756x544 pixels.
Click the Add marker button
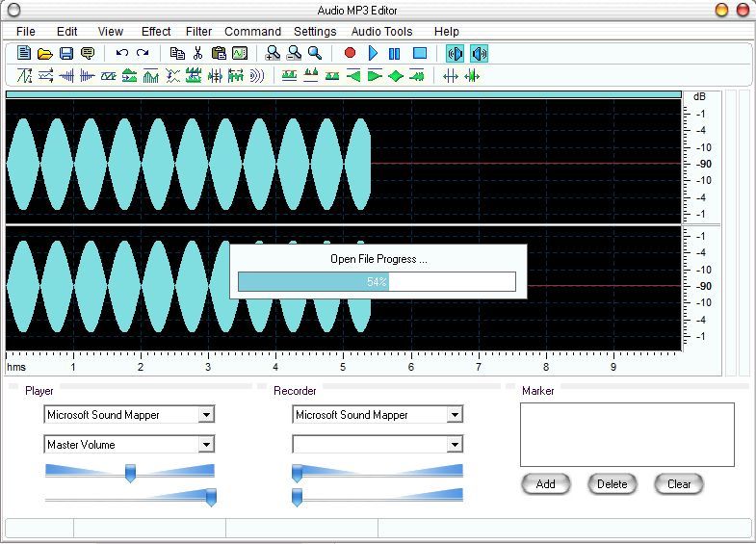pyautogui.click(x=546, y=483)
